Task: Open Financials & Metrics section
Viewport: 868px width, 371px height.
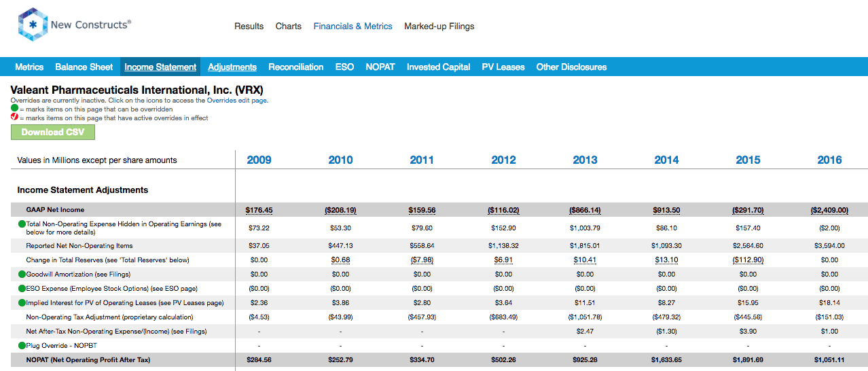Action: click(352, 26)
